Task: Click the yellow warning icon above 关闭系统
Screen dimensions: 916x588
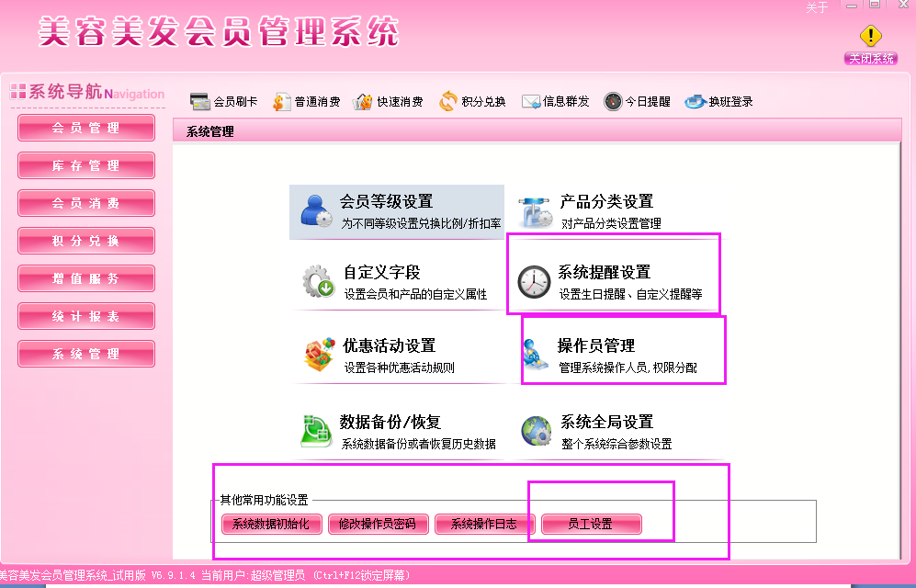Action: point(870,36)
